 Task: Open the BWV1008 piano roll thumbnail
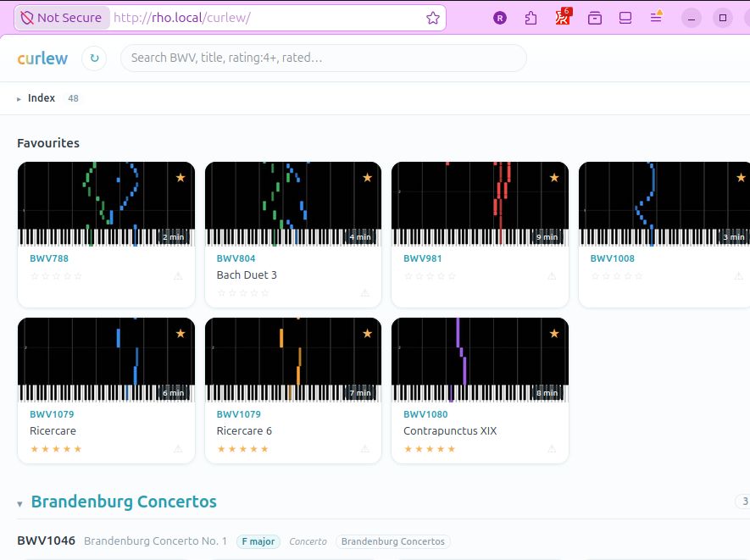point(664,204)
